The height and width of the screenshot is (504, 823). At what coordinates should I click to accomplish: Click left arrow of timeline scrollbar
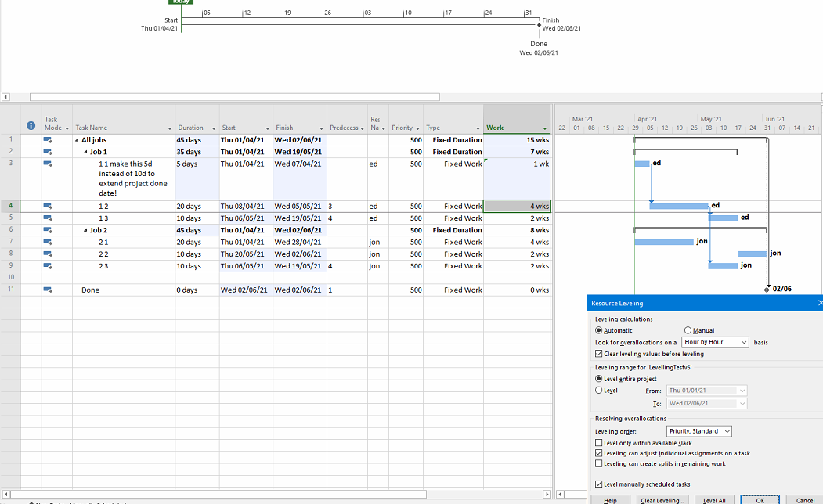pyautogui.click(x=5, y=97)
